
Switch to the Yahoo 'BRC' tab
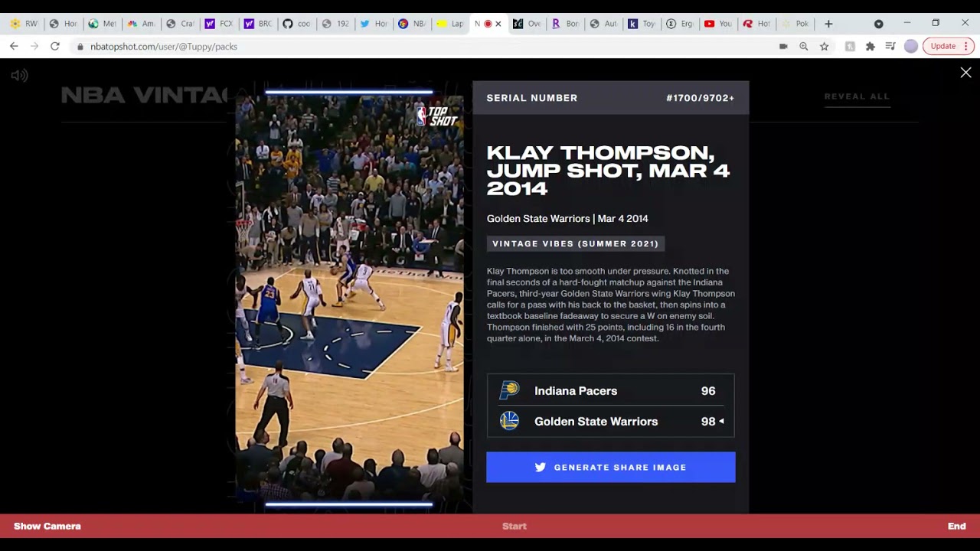tap(258, 24)
